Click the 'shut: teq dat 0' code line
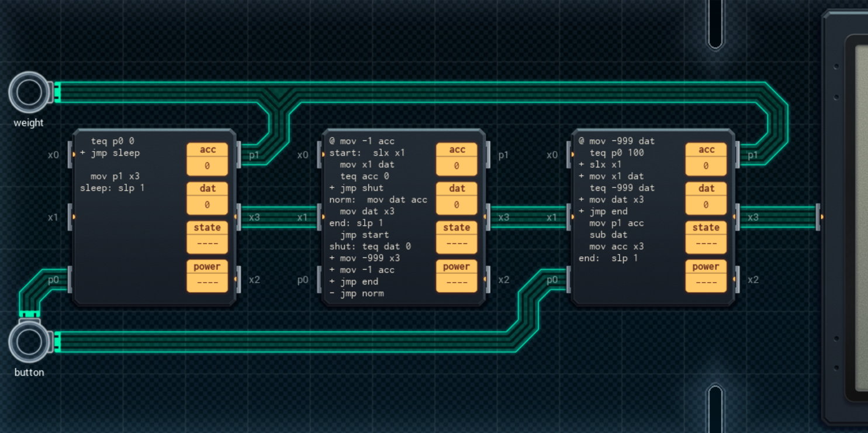The width and height of the screenshot is (868, 433). (x=369, y=246)
